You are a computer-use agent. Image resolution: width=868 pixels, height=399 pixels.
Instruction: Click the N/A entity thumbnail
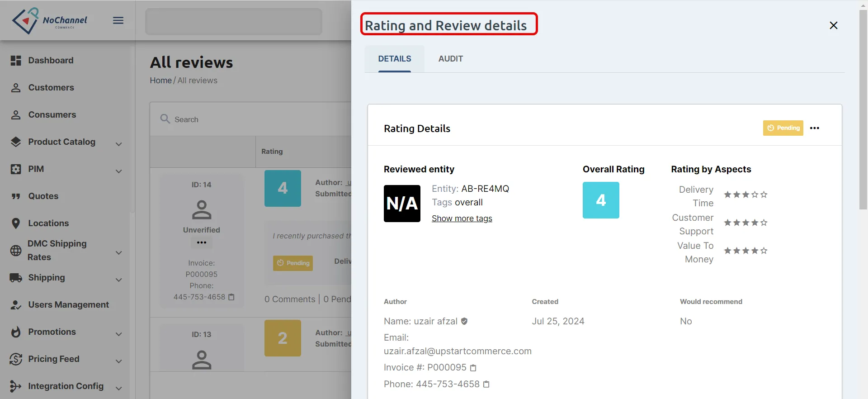[402, 204]
